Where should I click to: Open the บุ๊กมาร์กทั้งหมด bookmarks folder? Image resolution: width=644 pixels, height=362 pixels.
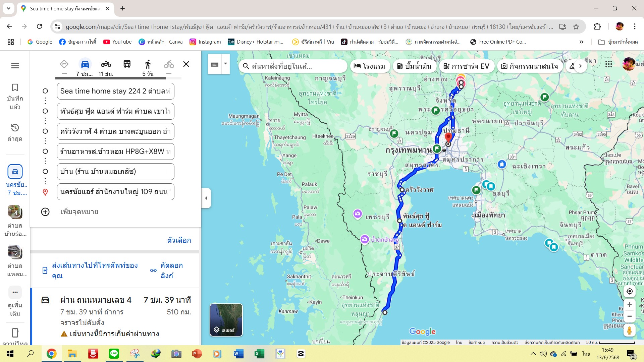pos(618,42)
